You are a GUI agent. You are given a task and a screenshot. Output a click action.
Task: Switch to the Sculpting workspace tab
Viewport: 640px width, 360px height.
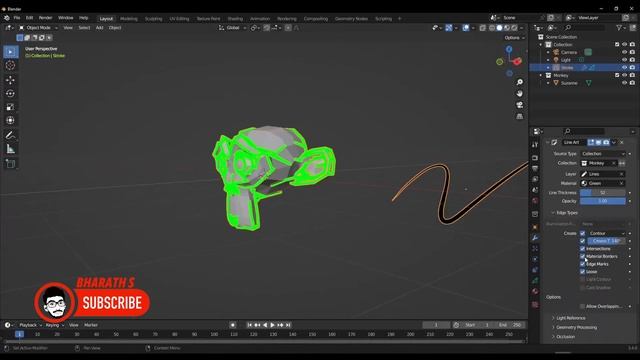(153, 19)
